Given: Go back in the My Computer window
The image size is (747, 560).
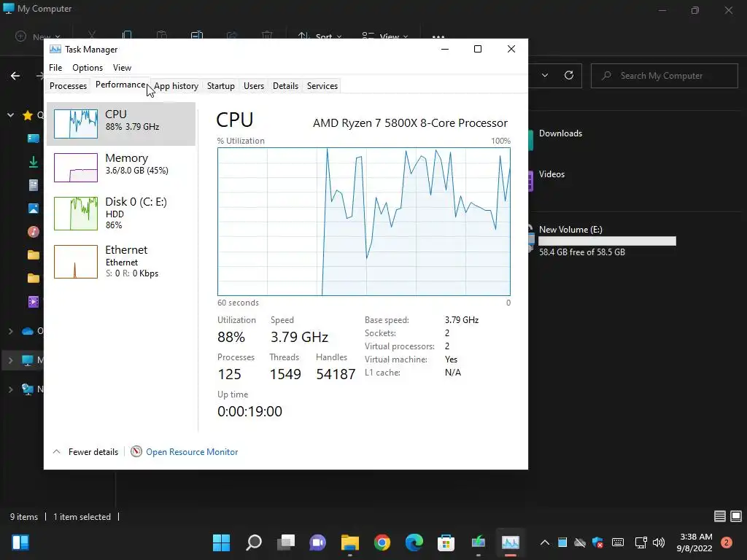Looking at the screenshot, I should tap(15, 76).
